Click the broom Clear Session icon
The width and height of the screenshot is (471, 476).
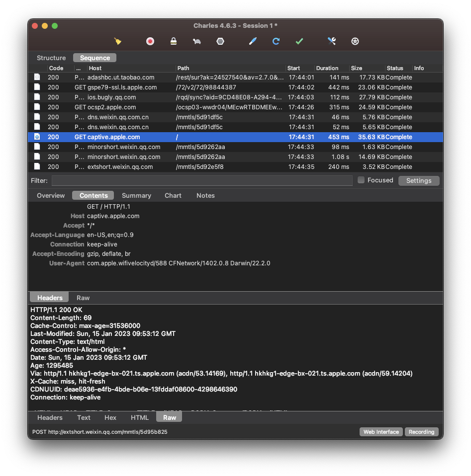[x=118, y=41]
